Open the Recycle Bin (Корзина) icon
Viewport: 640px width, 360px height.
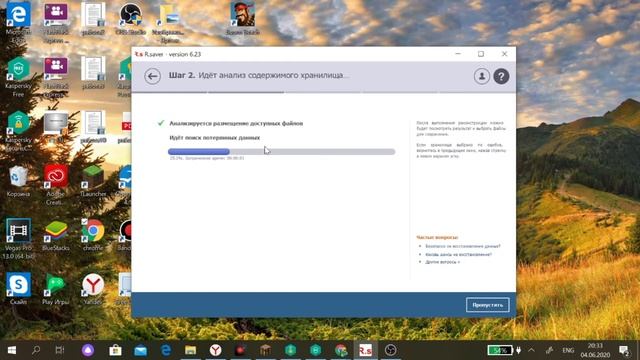point(18,181)
